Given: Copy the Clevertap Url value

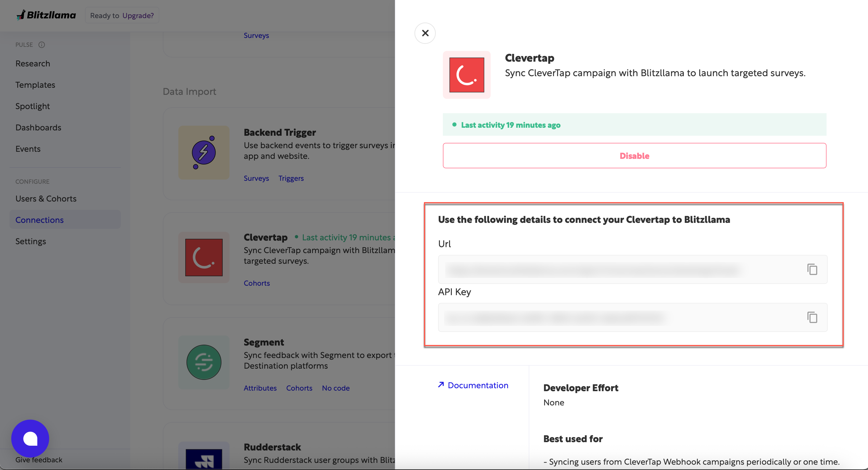Looking at the screenshot, I should pos(812,269).
